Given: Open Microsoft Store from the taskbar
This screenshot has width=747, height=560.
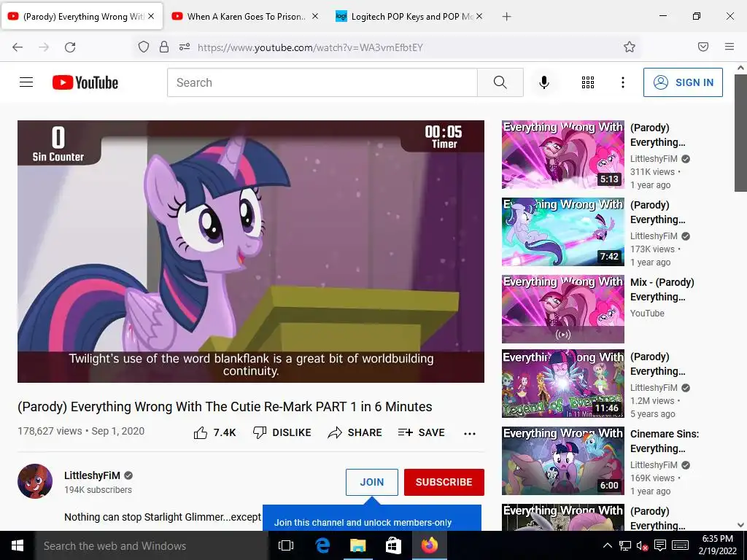Looking at the screenshot, I should (x=393, y=545).
